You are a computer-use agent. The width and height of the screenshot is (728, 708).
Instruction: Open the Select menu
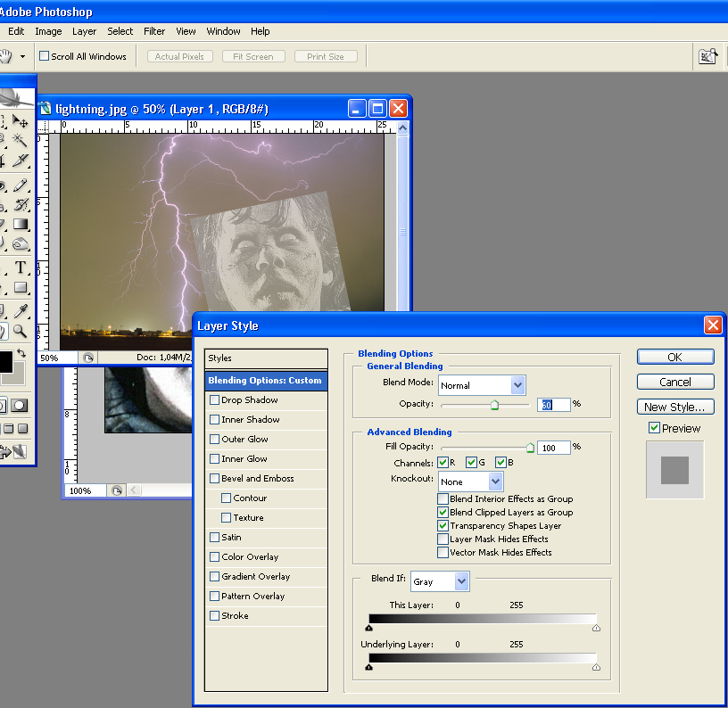120,31
